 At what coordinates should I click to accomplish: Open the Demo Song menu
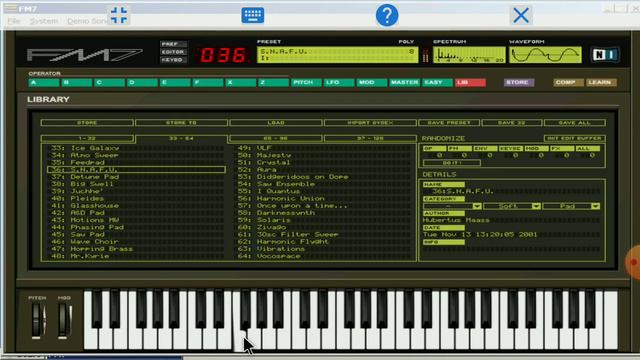coord(87,21)
